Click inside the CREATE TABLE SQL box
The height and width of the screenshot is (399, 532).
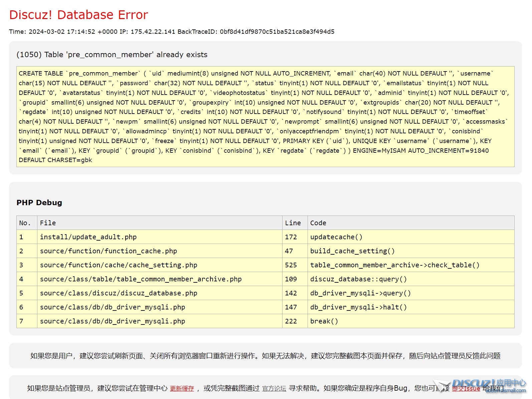pos(265,117)
